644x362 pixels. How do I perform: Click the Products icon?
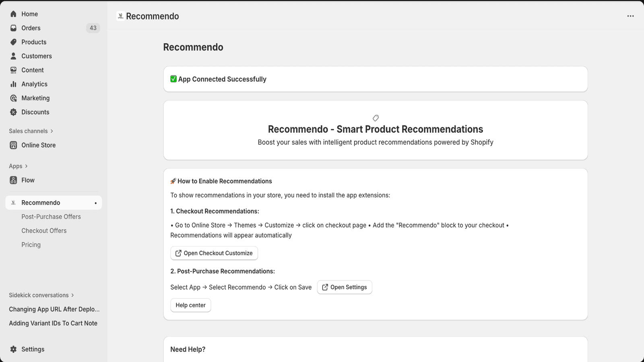point(14,42)
